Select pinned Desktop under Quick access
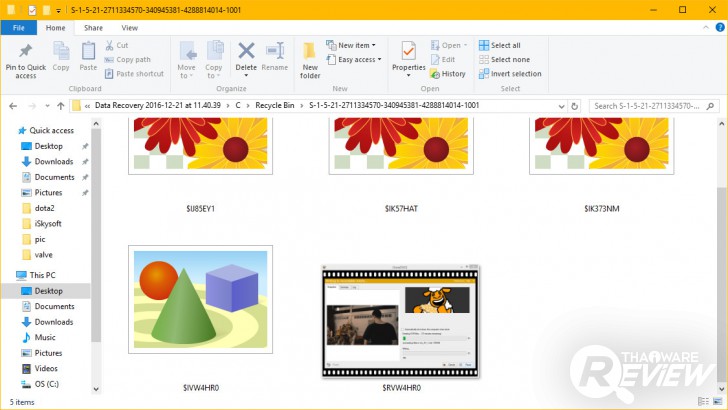 (42, 146)
